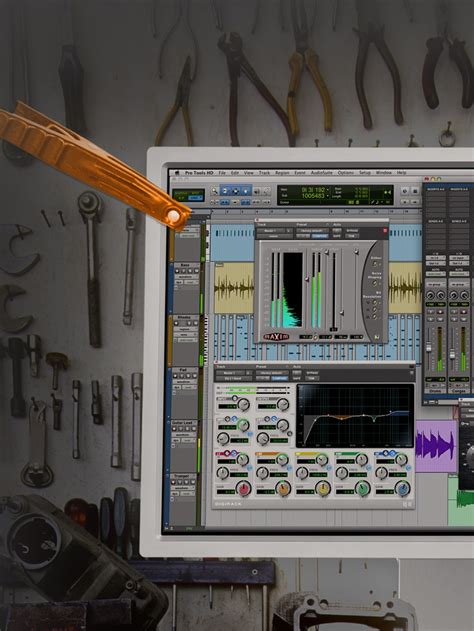Open the waveform view selector on Bass track
The image size is (474, 631).
click(x=185, y=277)
